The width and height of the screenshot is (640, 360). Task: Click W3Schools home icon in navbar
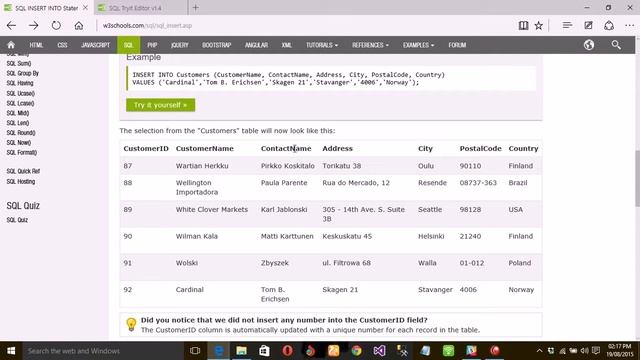click(11, 45)
